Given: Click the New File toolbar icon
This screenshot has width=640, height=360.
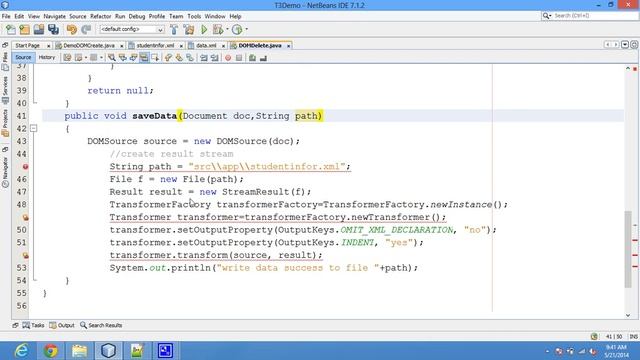Looking at the screenshot, I should click(x=11, y=29).
